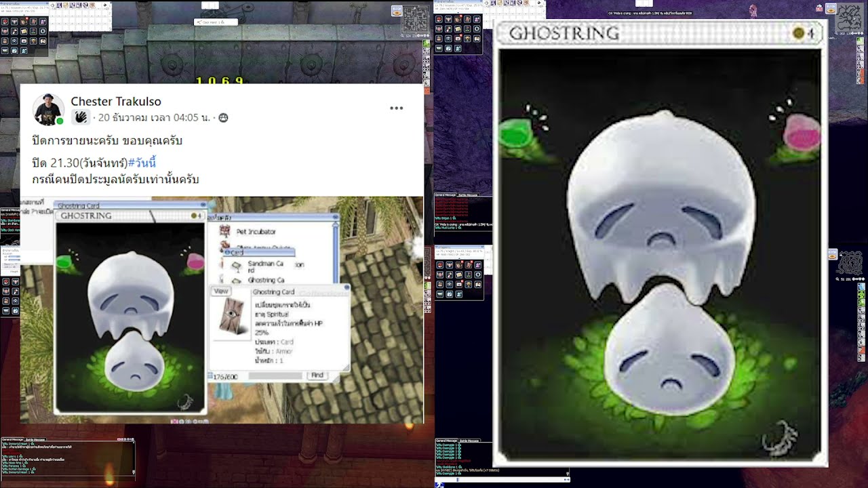Click the audience globe icon beside timestamp
The image size is (868, 488).
223,118
